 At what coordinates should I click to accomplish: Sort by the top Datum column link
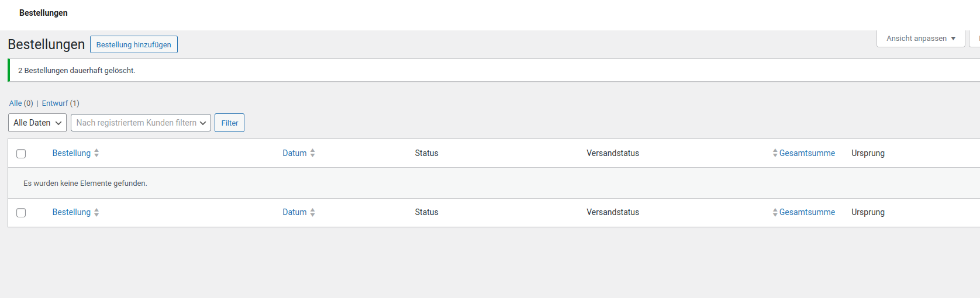point(294,153)
